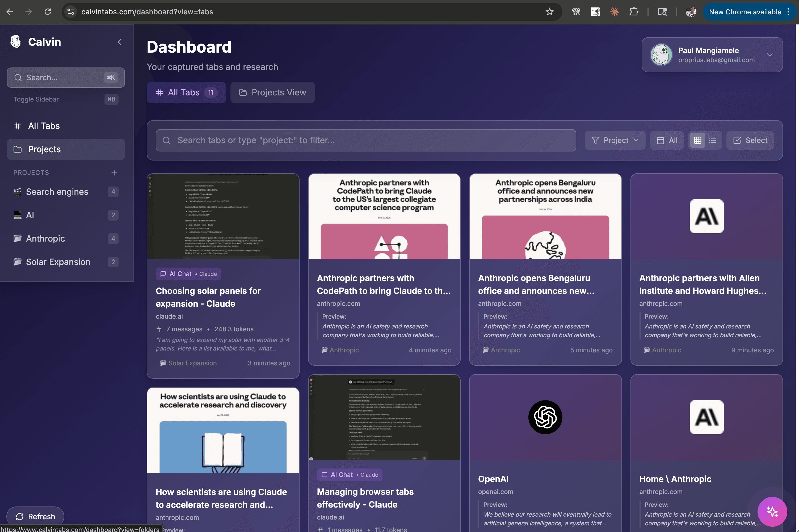This screenshot has width=799, height=532.
Task: Enable Select mode for tabs
Action: (x=750, y=140)
